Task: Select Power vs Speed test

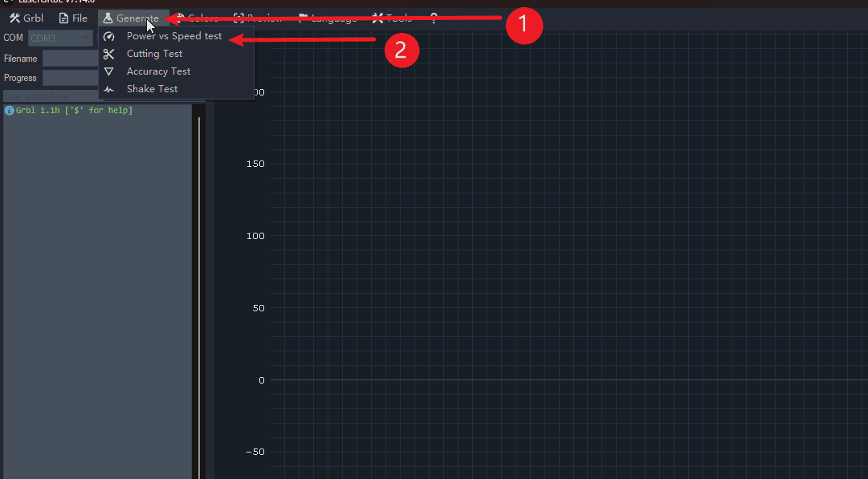Action: [x=173, y=36]
